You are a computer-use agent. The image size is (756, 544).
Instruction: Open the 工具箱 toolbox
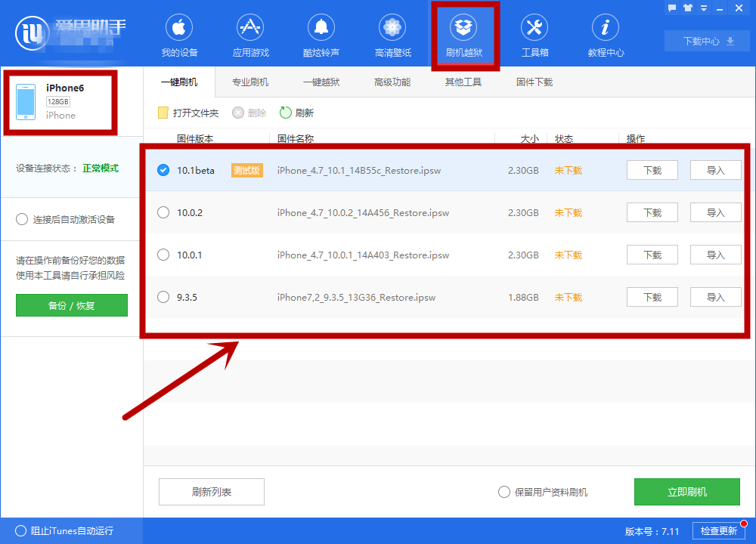pos(534,36)
